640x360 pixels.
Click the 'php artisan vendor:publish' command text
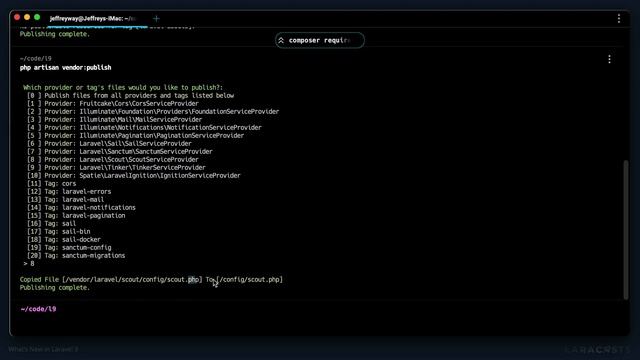coord(65,68)
